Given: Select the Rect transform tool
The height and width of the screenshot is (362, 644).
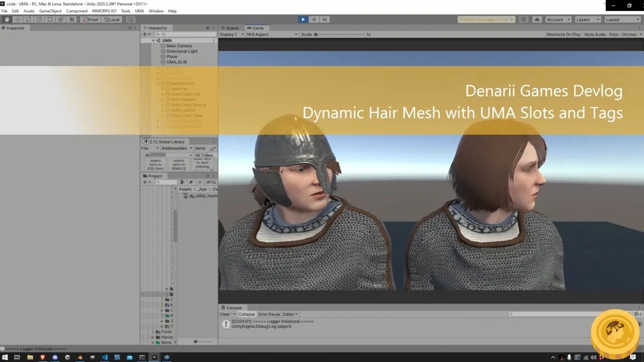Looking at the screenshot, I should click(49, 20).
